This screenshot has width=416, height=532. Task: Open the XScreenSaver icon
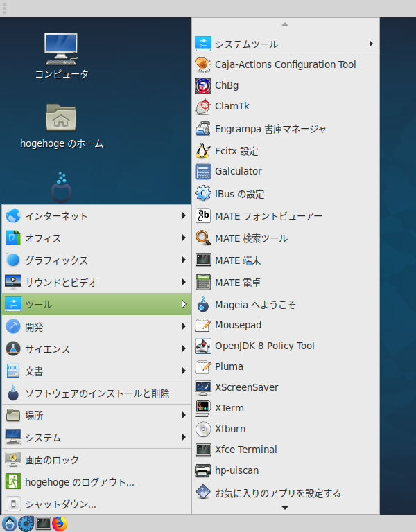(x=203, y=387)
